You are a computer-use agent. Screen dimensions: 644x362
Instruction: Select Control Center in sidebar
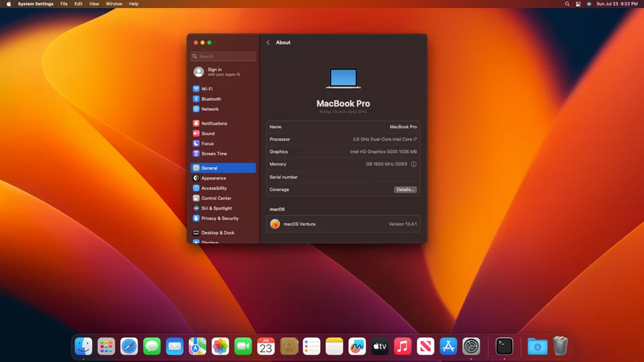coord(223,198)
